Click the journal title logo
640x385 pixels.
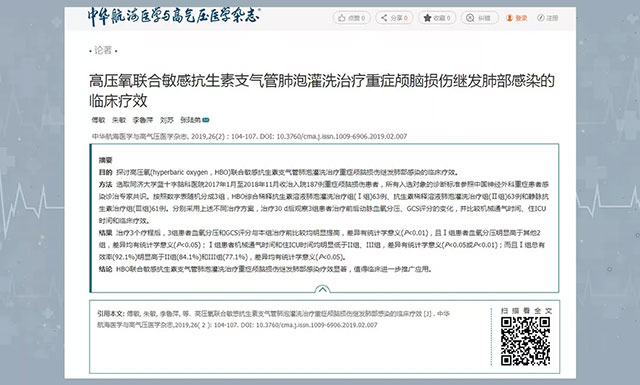pos(174,16)
